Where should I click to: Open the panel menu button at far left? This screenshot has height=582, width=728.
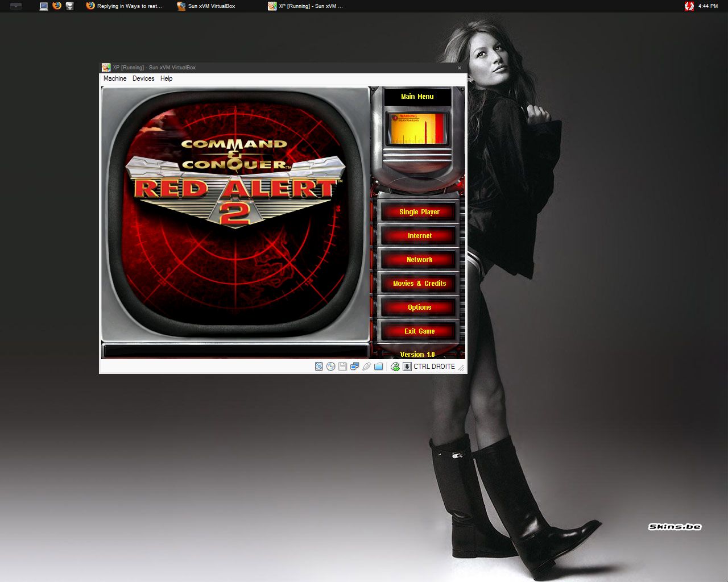16,6
